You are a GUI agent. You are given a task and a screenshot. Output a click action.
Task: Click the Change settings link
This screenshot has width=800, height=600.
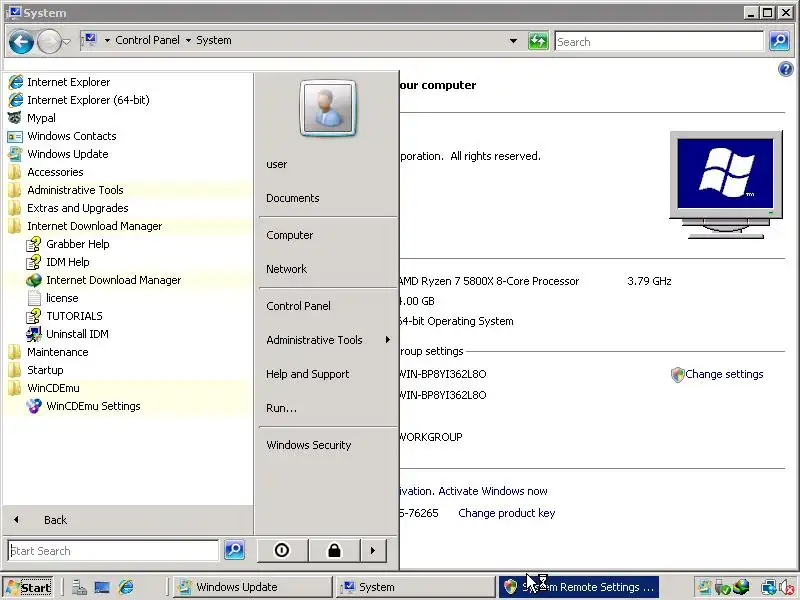[723, 374]
